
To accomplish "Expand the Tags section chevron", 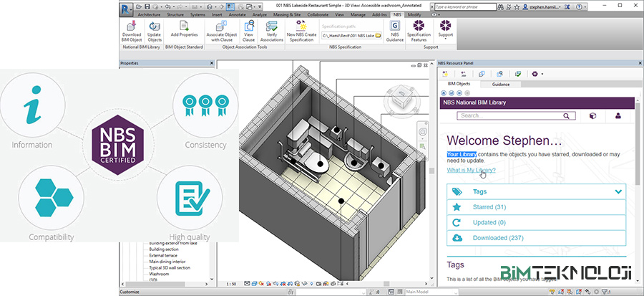I will point(618,191).
